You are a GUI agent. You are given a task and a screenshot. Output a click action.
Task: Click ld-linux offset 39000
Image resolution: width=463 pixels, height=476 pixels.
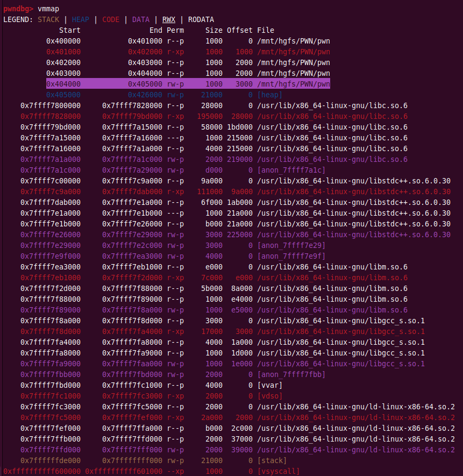[241, 450]
